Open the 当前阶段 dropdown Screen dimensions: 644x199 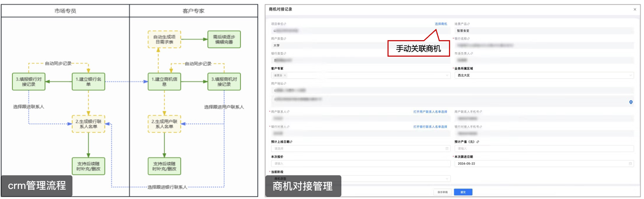click(361, 179)
